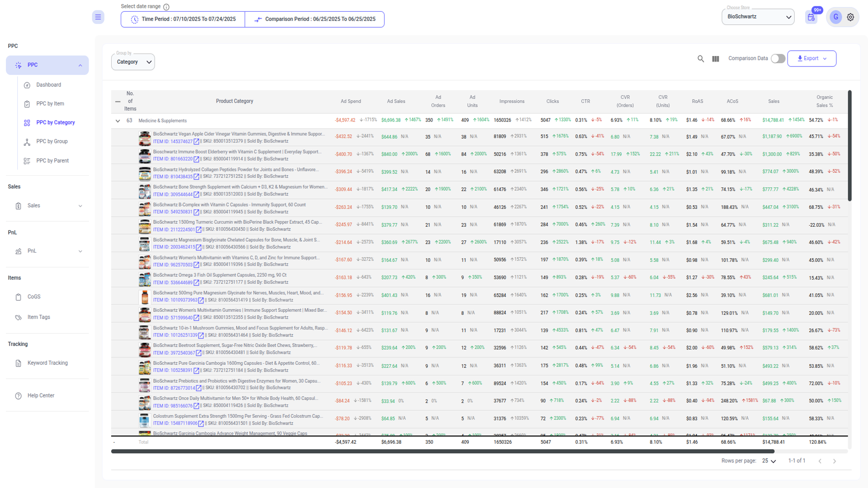The image size is (868, 488).
Task: Open external link icon for ITEM ID 309544644
Action: [x=196, y=195]
